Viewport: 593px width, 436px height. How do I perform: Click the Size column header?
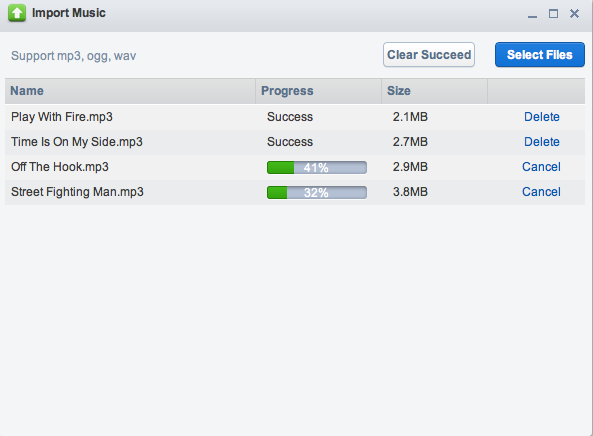[435, 91]
